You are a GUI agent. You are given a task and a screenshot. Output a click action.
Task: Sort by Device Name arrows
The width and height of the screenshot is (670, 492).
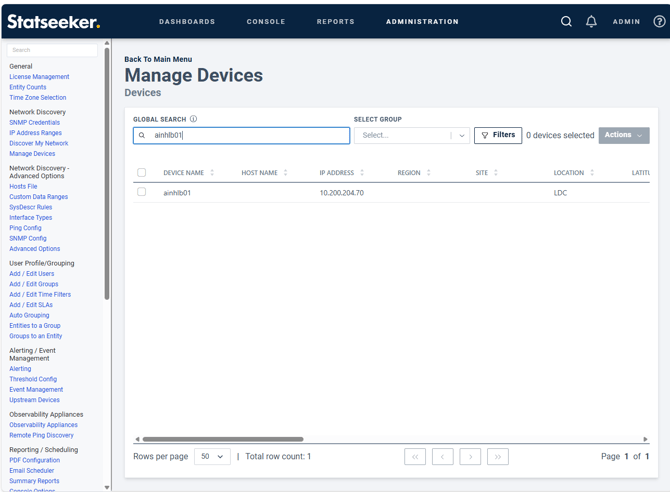pyautogui.click(x=212, y=173)
